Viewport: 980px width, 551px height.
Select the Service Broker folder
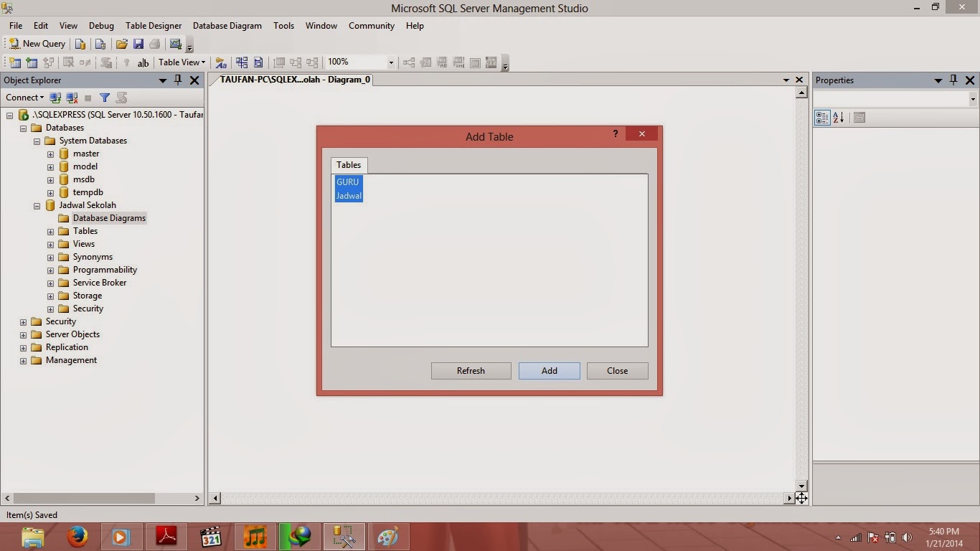[99, 283]
